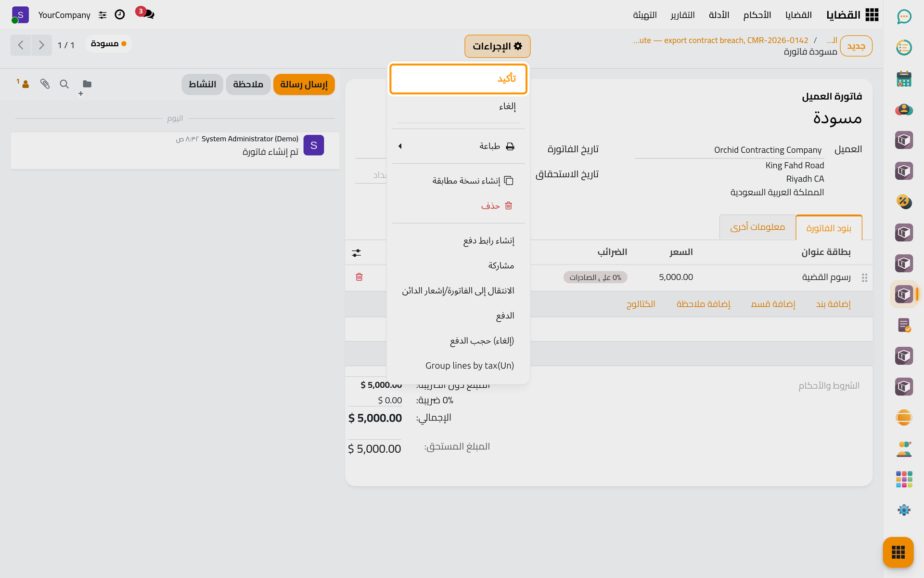The image size is (924, 578).
Task: Open the Calendar app in sidebar
Action: point(904,79)
